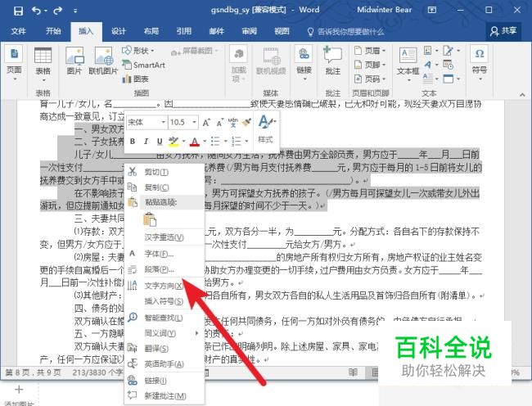Open the 10.5 font size dropdown
This screenshot has height=406, width=532.
coord(194,122)
